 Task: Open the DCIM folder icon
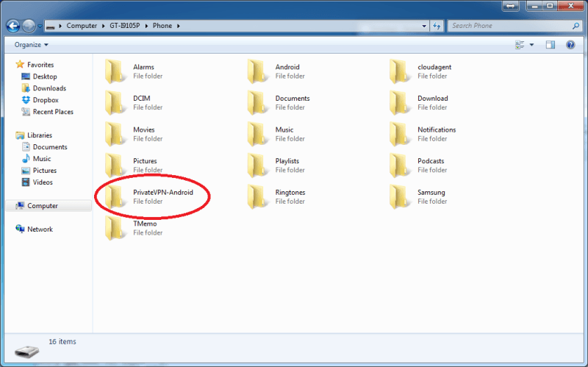tap(115, 102)
